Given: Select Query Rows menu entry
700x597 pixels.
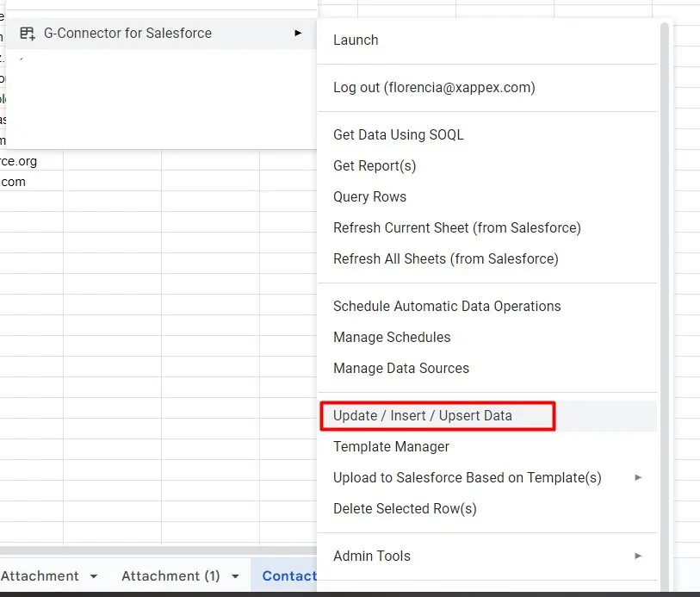Looking at the screenshot, I should [487, 197].
